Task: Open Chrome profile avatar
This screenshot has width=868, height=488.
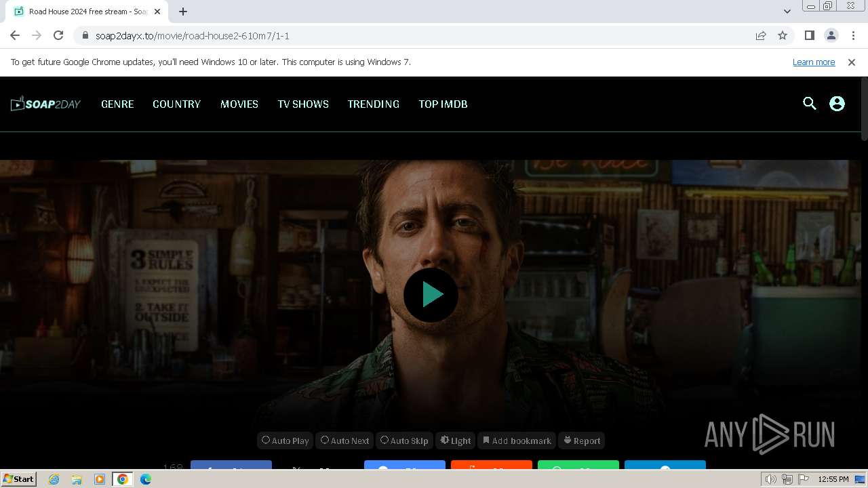Action: click(x=831, y=35)
